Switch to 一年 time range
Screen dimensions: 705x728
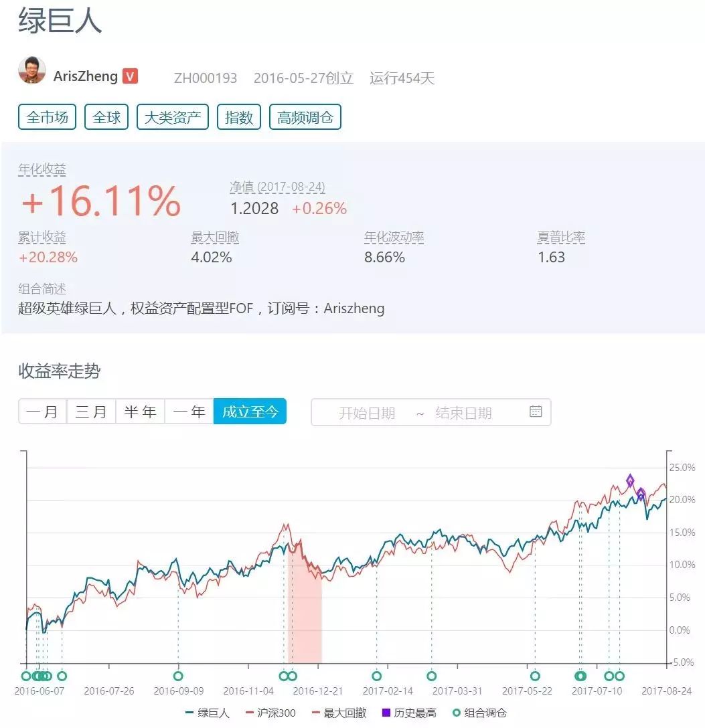click(189, 412)
